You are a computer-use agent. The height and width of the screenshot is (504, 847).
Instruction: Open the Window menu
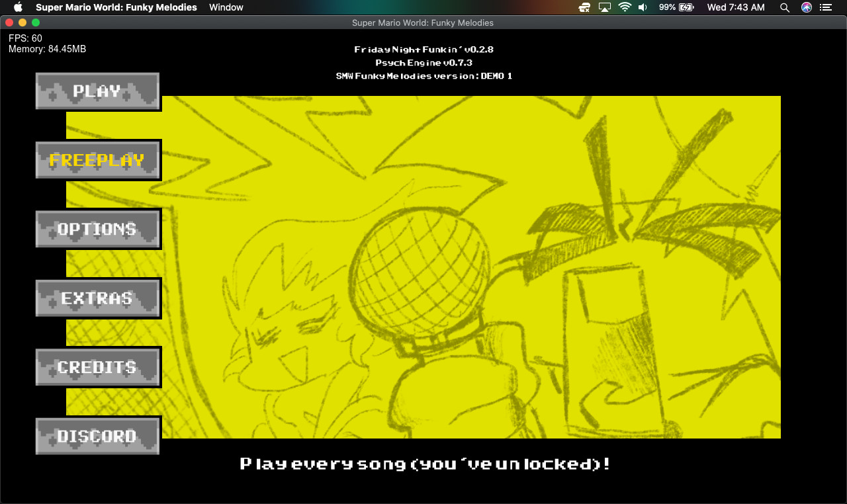click(226, 7)
